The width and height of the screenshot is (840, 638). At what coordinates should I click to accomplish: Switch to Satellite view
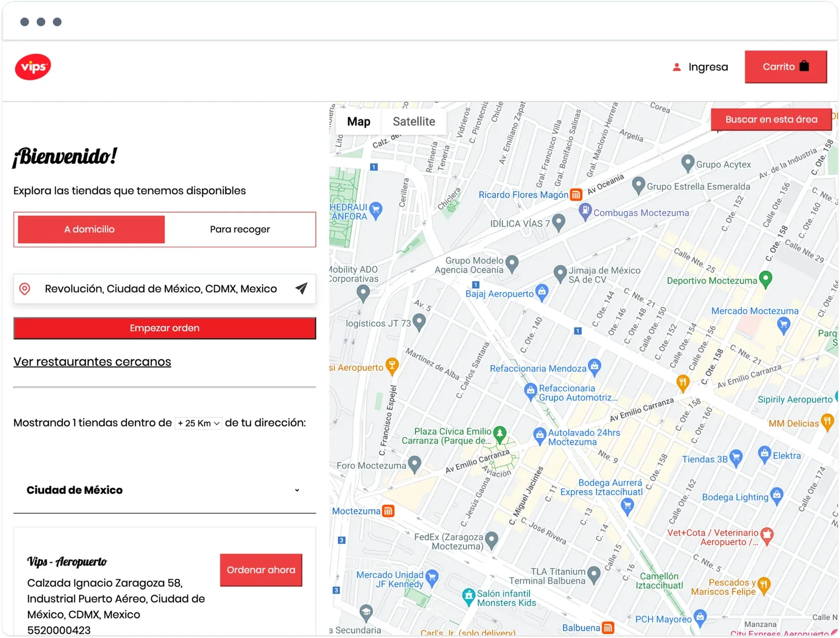click(414, 121)
